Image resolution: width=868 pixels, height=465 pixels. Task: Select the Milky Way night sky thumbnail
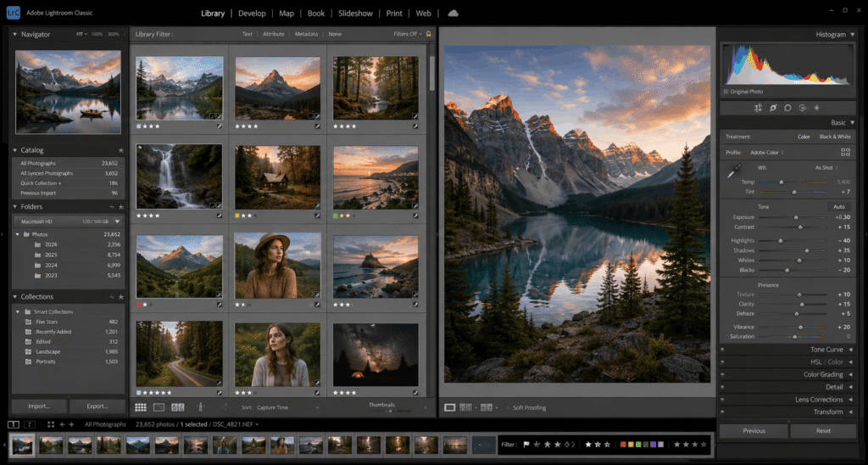point(376,355)
